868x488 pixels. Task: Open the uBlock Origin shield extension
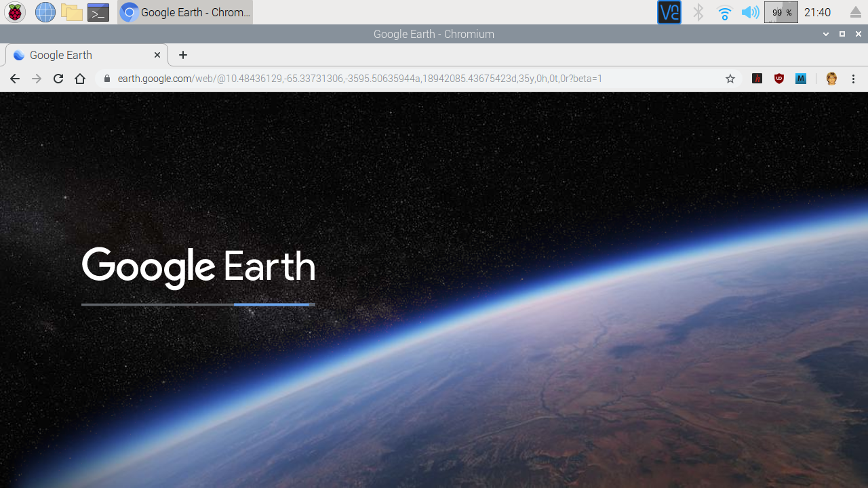(779, 79)
